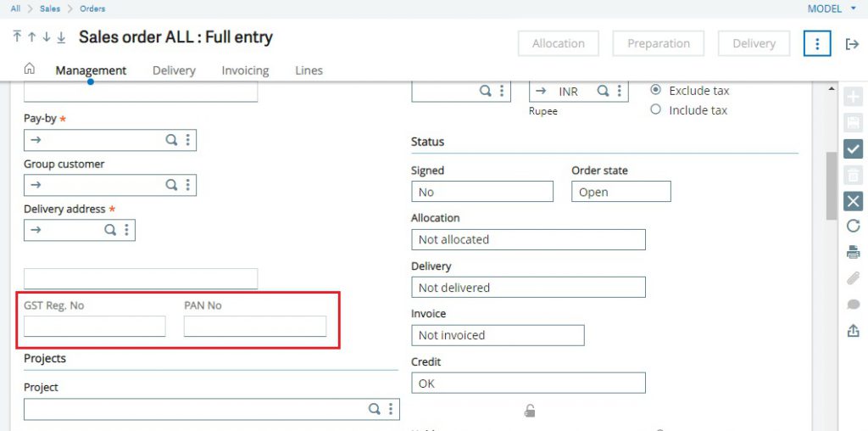Click the Not delivered status field
The height and width of the screenshot is (431, 868).
tap(528, 288)
